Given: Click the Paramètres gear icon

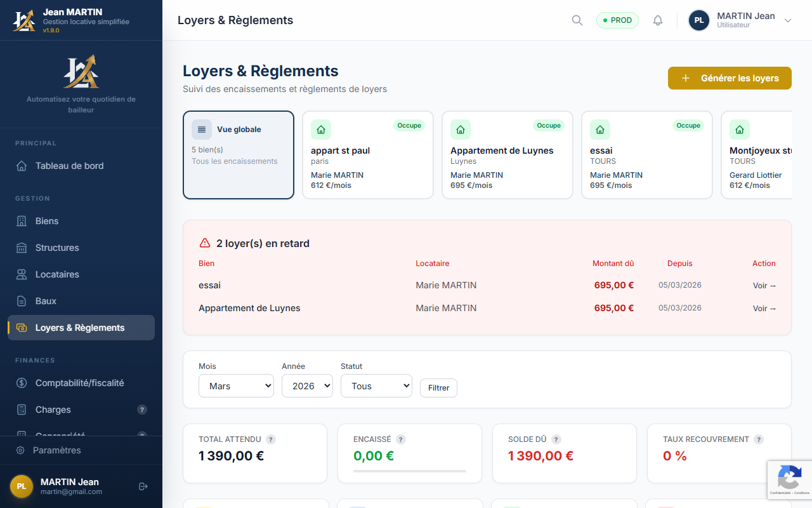Looking at the screenshot, I should click(x=22, y=450).
